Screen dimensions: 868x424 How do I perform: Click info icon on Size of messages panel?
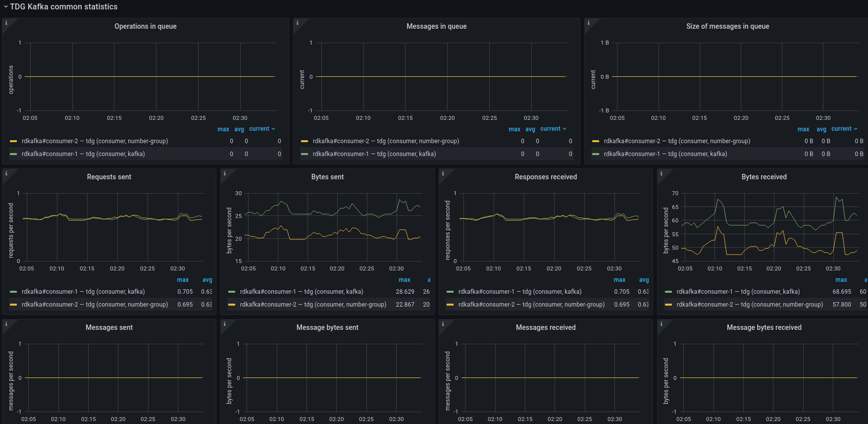pos(588,23)
